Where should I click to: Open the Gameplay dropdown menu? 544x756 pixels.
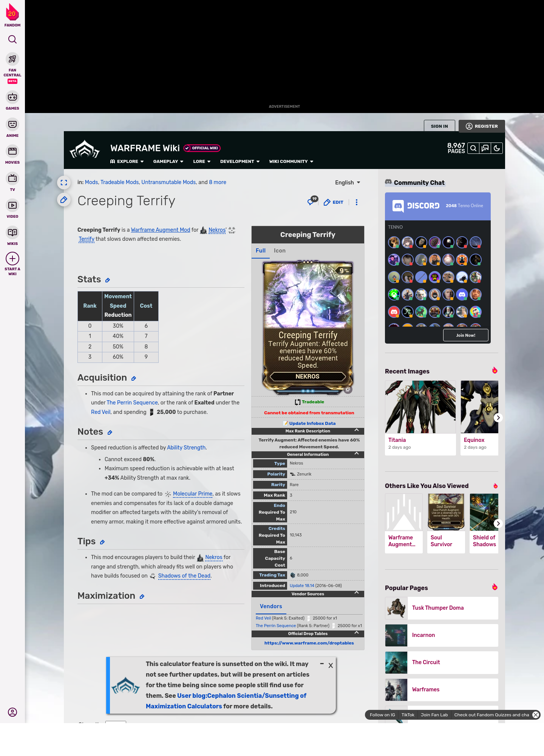168,161
